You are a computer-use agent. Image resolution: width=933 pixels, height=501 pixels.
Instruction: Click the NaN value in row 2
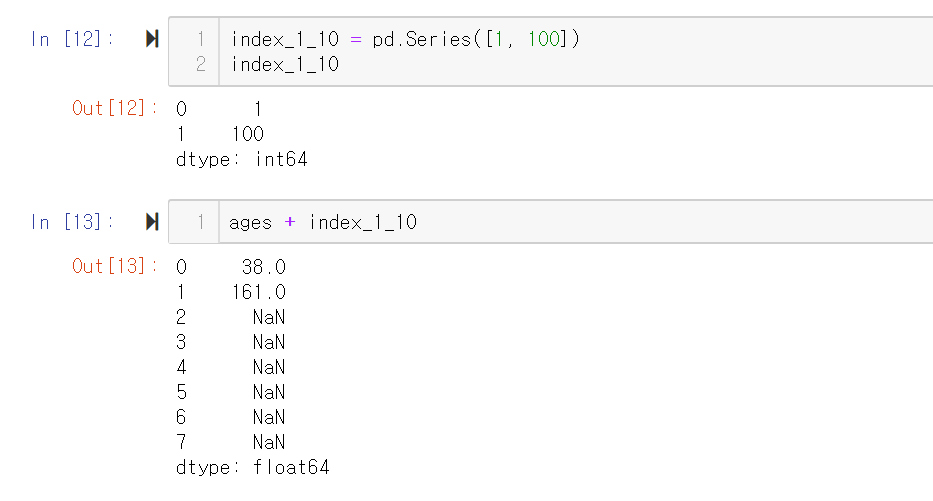(x=269, y=317)
